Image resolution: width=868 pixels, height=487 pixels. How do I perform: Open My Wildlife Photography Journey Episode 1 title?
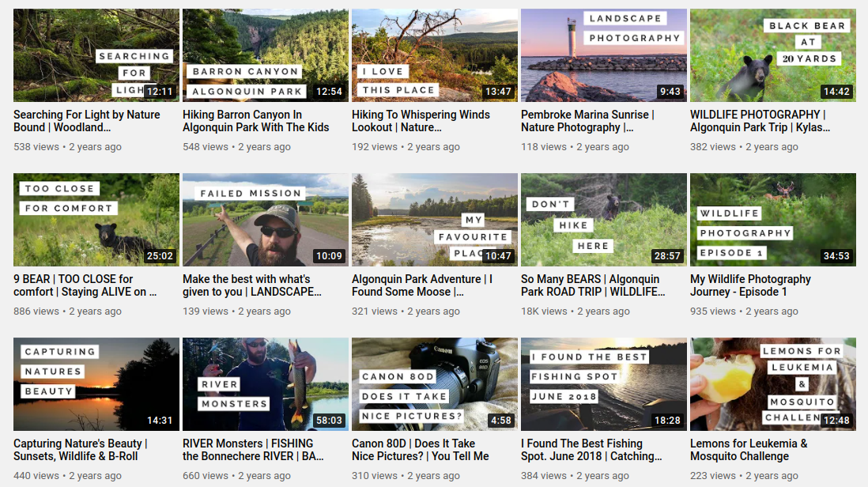tap(751, 285)
